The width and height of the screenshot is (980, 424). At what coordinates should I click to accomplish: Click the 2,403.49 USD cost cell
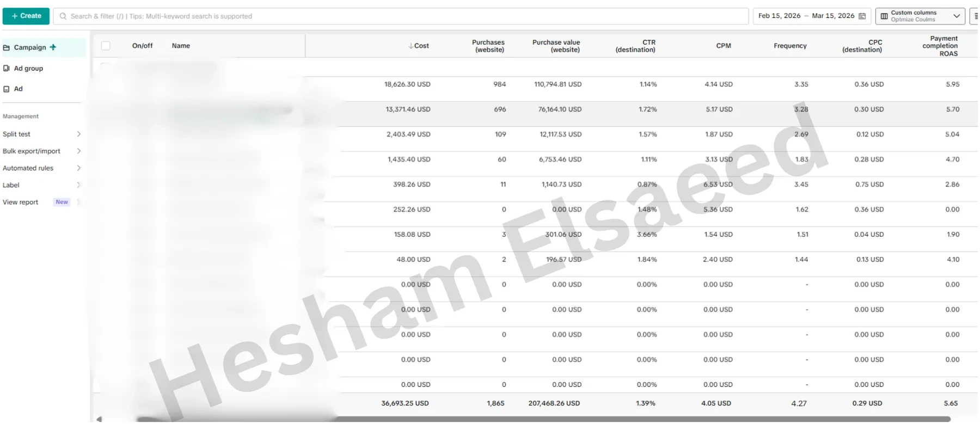pyautogui.click(x=408, y=134)
